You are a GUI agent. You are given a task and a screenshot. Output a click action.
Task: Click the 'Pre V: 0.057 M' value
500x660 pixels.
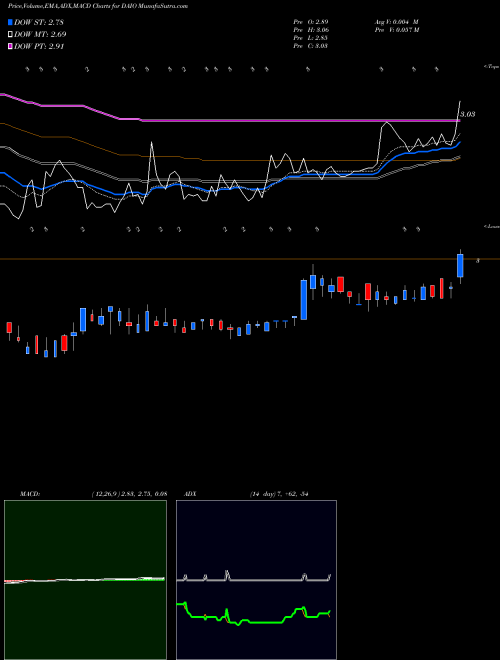coord(396,30)
